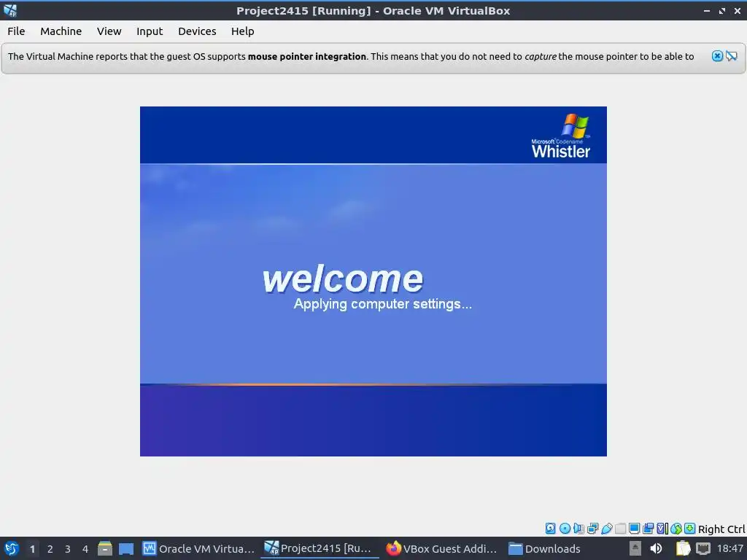Switch to workspace 4
747x560 pixels.
click(85, 549)
